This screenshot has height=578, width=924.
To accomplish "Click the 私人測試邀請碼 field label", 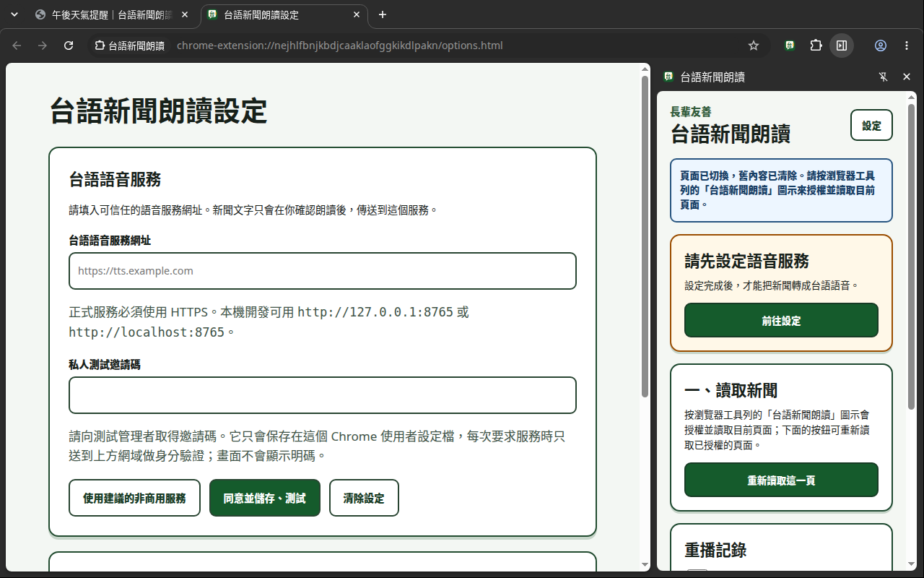I will pos(105,364).
